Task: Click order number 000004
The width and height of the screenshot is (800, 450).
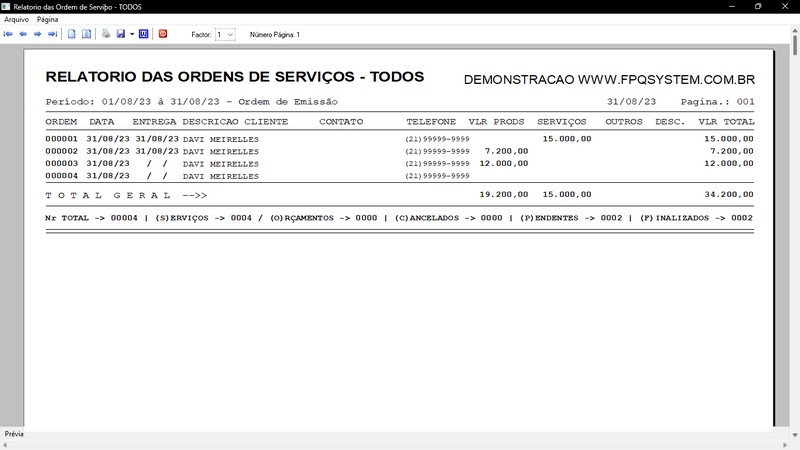Action: pyautogui.click(x=62, y=176)
